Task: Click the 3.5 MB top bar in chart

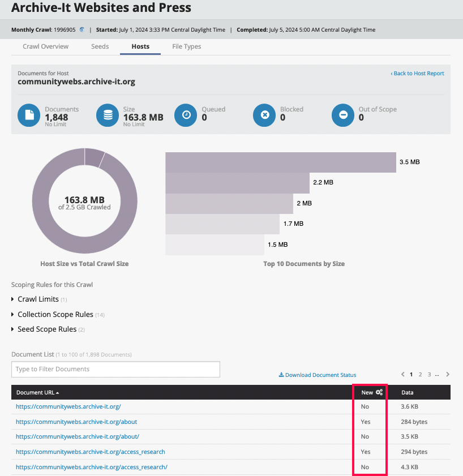Action: pos(280,162)
